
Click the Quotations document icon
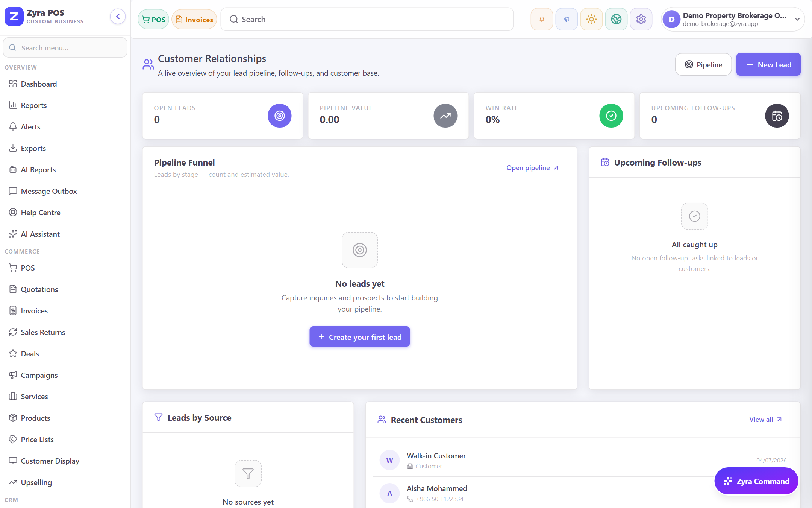(x=13, y=289)
